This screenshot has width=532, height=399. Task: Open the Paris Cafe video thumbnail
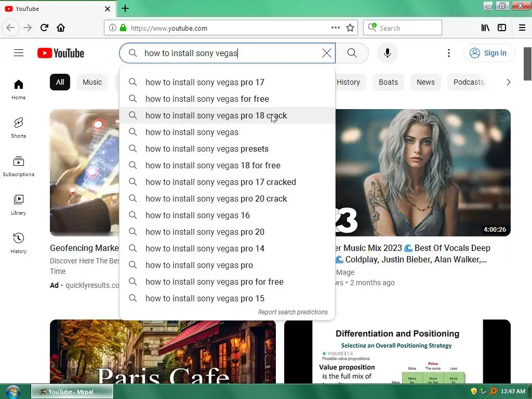pyautogui.click(x=163, y=352)
